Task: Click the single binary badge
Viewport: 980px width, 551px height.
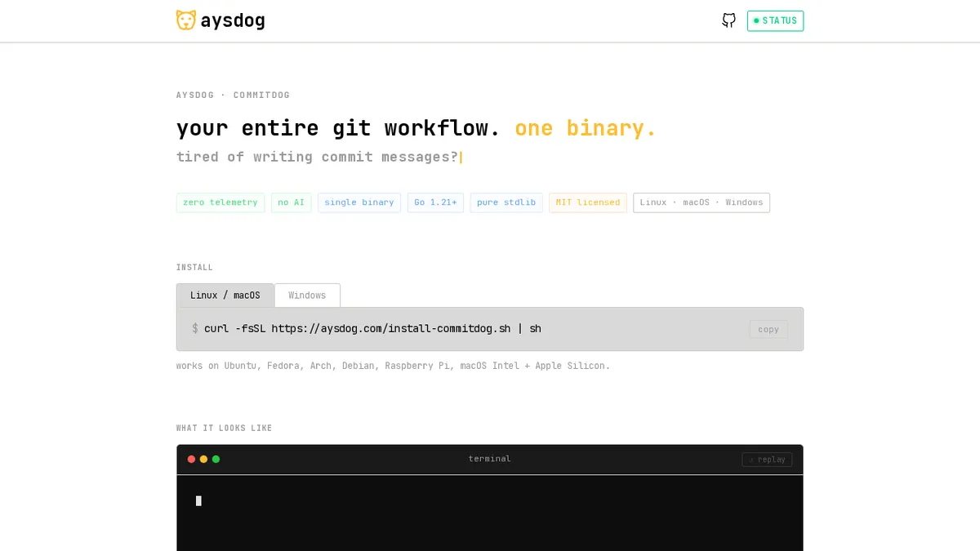Action: coord(359,202)
